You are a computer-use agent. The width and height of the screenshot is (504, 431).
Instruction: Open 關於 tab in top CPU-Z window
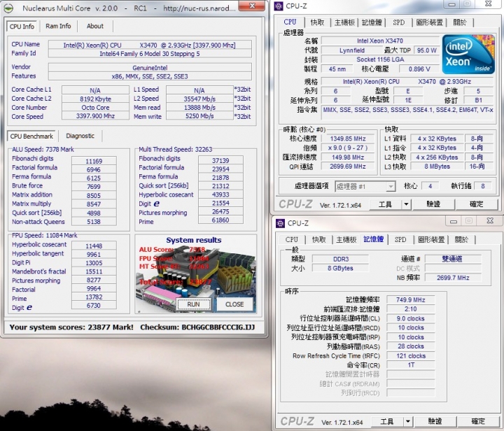click(x=460, y=22)
